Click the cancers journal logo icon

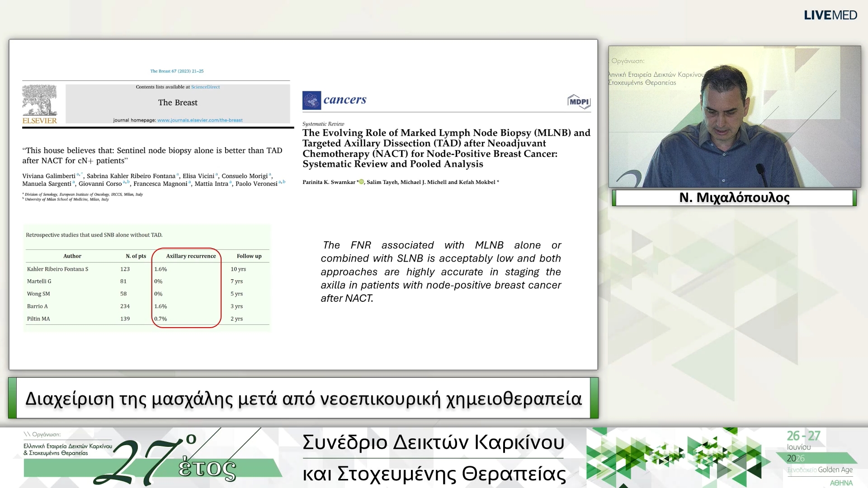[x=311, y=100]
